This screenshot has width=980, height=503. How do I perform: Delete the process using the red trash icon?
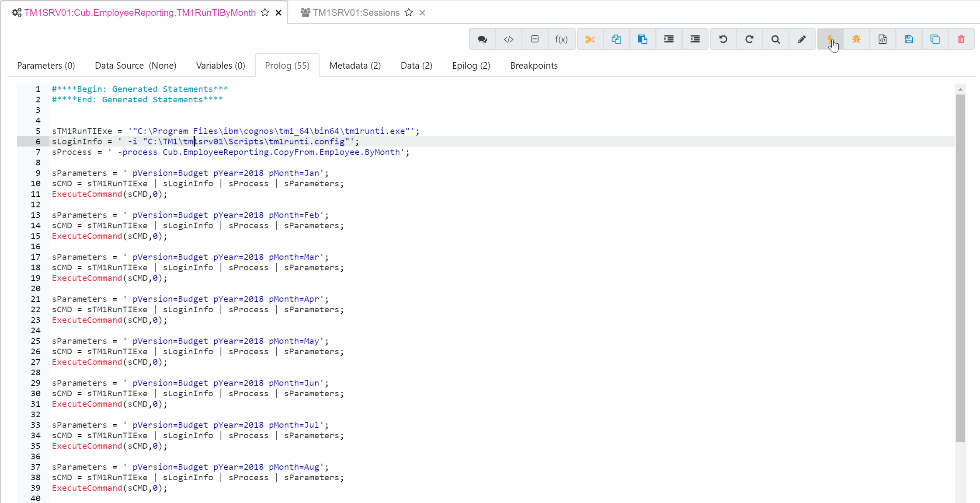coord(961,39)
